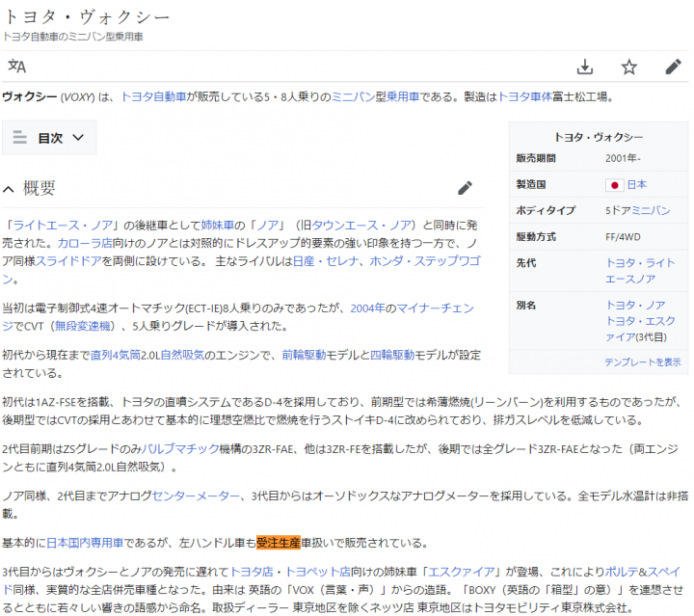The image size is (694, 616).
Task: Click the 販売期間 label in the infobox
Action: (x=536, y=158)
